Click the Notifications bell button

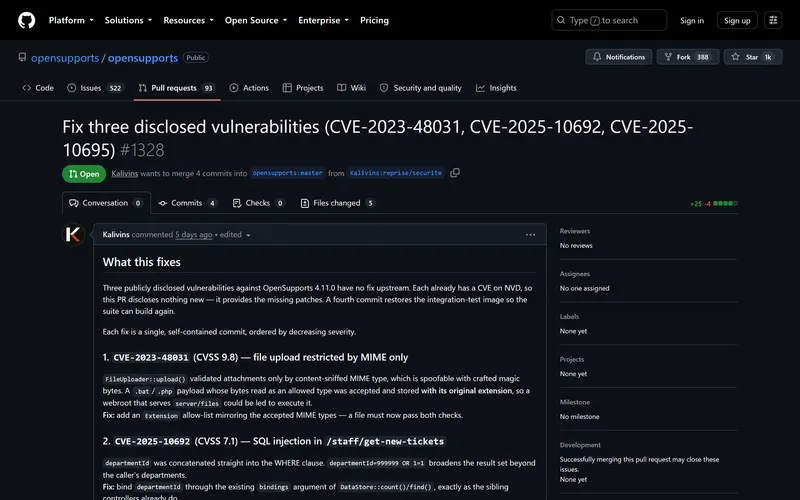click(619, 57)
